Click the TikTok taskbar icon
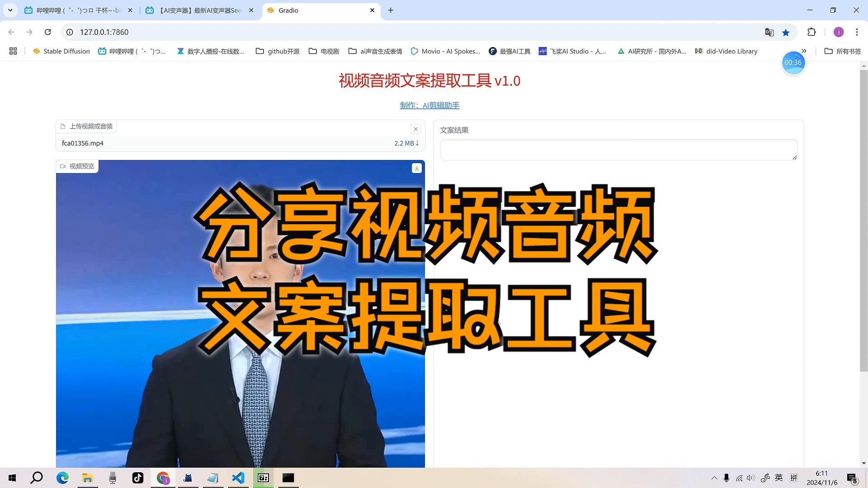 pos(138,477)
